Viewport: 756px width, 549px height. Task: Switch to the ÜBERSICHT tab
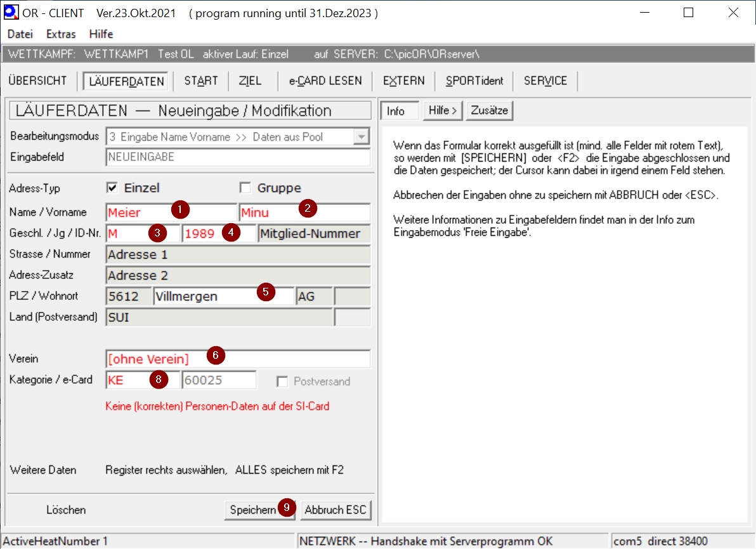tap(38, 81)
